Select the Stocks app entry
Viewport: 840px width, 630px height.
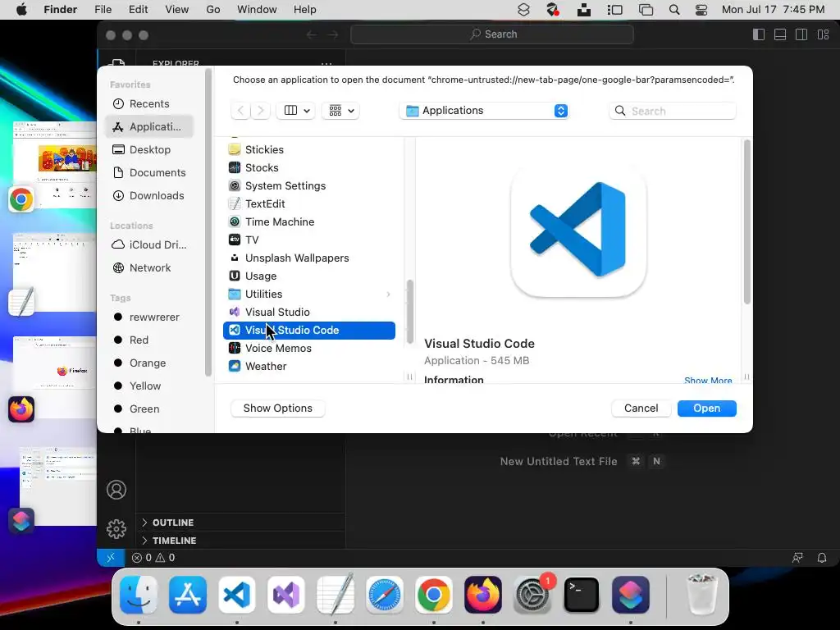309,167
